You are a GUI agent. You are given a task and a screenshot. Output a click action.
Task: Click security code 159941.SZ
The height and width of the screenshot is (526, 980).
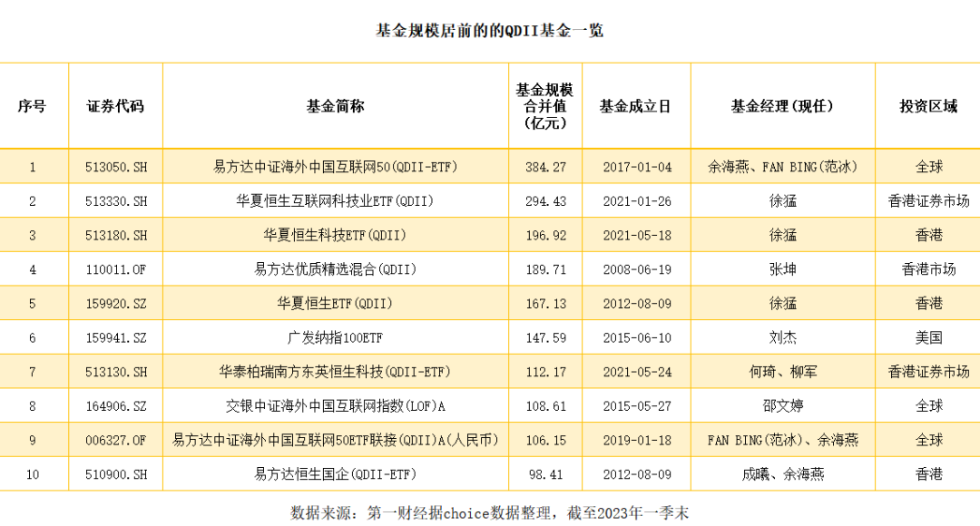coord(116,338)
